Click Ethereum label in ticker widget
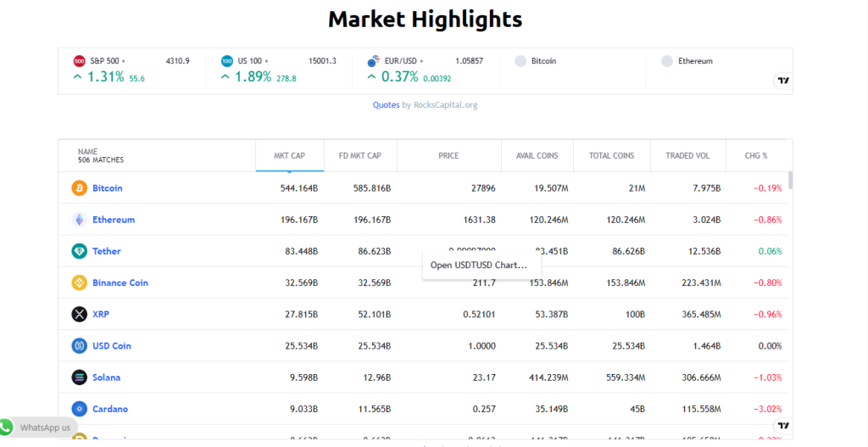The image size is (868, 447). (695, 61)
